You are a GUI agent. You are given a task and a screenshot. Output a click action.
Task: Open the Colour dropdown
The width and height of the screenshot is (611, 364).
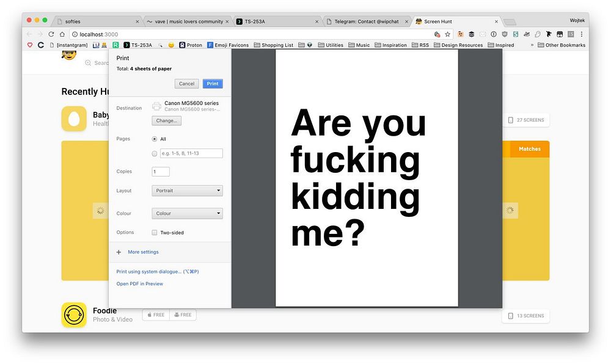click(187, 214)
